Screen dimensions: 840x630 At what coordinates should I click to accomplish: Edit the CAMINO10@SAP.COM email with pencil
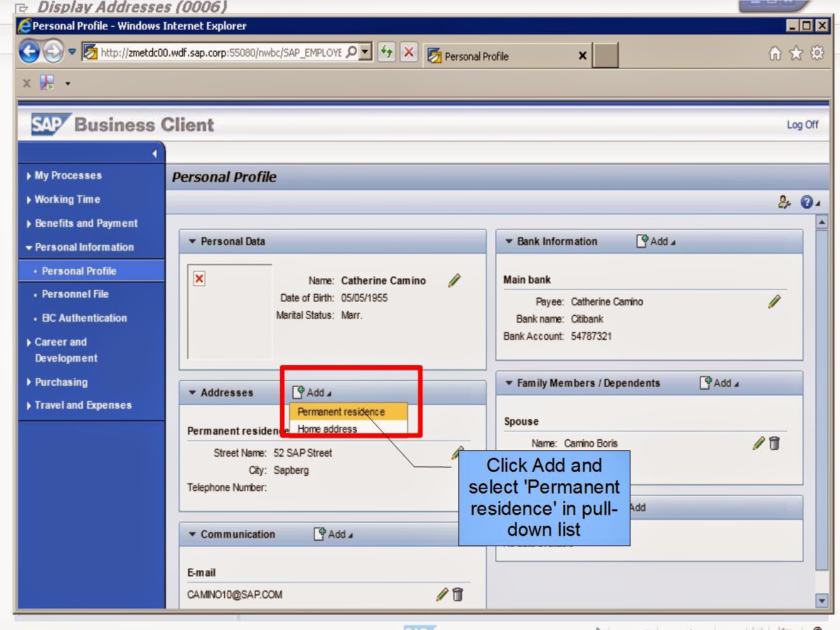(442, 594)
